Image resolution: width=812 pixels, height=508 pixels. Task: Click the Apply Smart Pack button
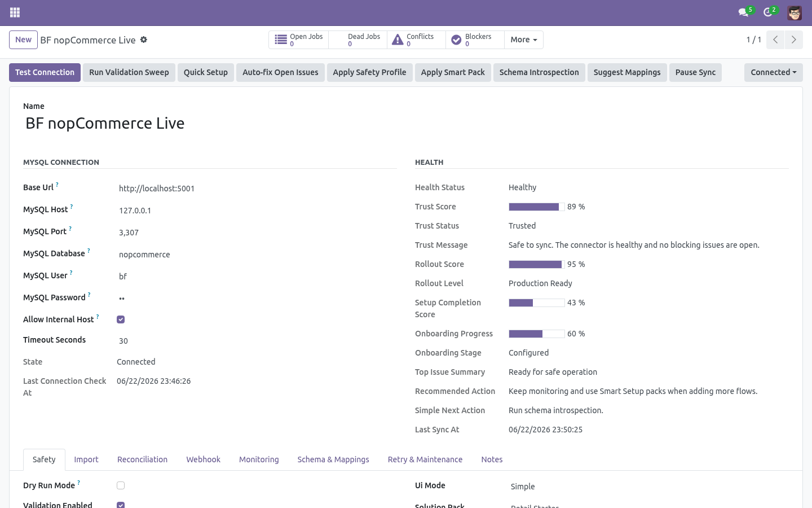coord(453,72)
